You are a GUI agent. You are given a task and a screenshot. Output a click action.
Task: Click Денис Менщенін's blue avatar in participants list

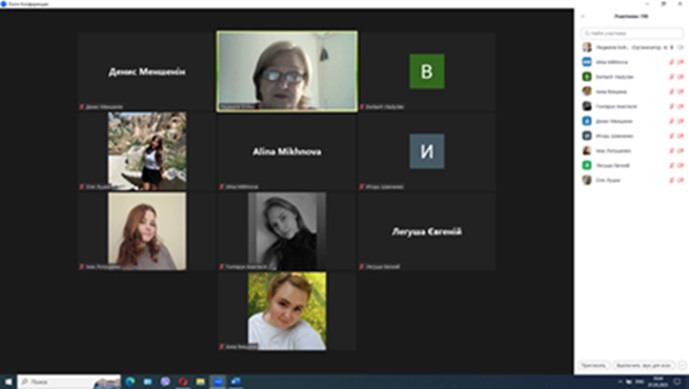587,121
